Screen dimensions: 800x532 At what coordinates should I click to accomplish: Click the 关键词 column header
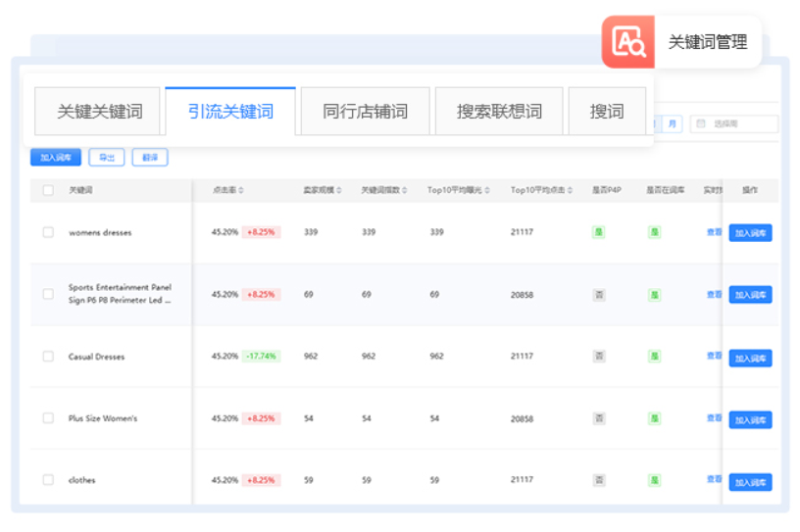[80, 190]
